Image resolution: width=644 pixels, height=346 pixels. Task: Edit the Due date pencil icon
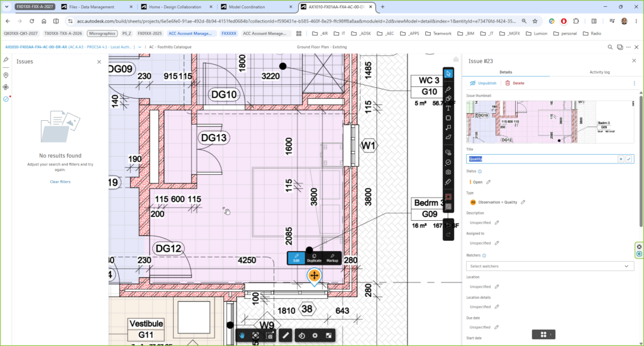tap(497, 328)
